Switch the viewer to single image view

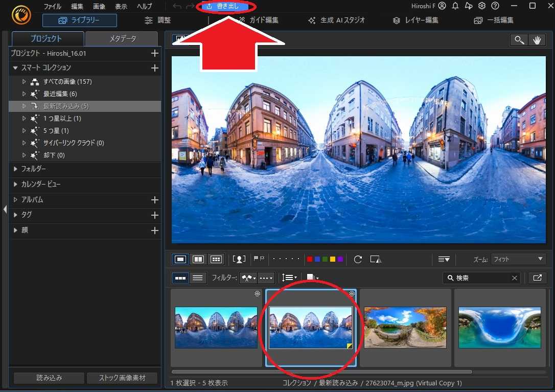point(180,259)
